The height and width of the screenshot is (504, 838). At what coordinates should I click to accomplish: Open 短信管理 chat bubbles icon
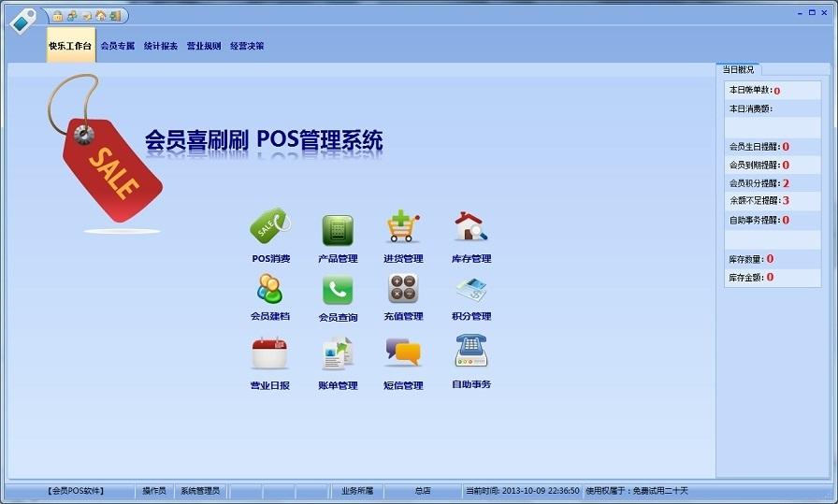403,353
